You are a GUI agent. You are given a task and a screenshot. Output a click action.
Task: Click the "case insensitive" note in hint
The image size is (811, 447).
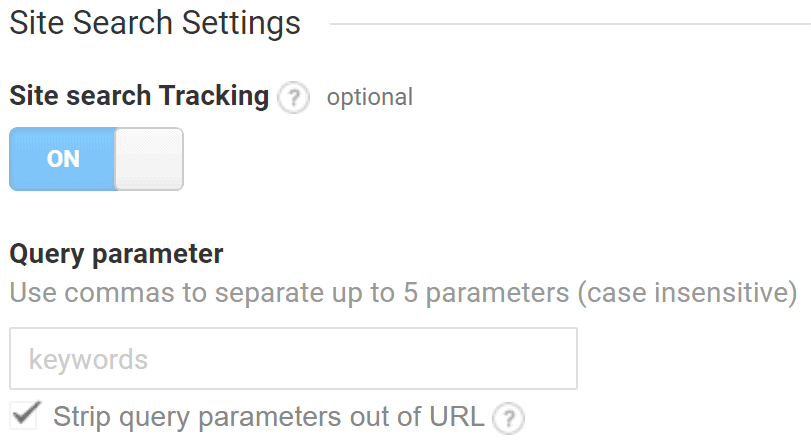tap(687, 293)
